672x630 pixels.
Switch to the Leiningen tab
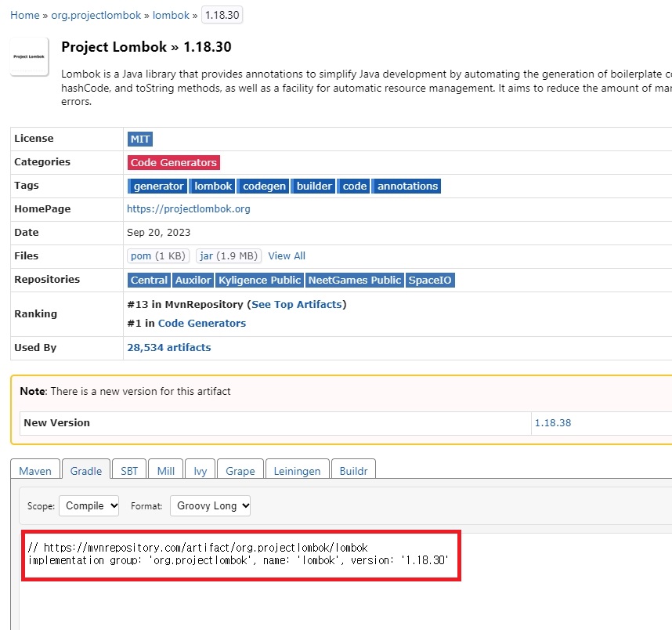pos(297,470)
